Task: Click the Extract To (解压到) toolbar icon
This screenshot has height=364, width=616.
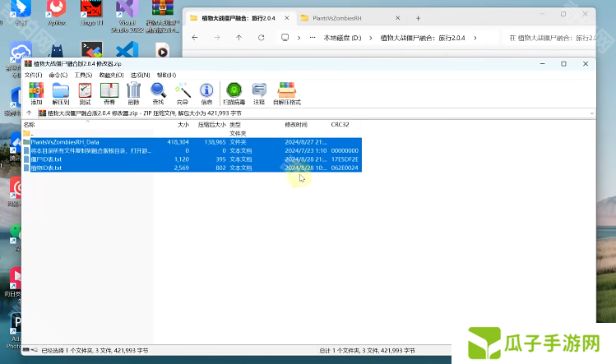Action: point(61,94)
